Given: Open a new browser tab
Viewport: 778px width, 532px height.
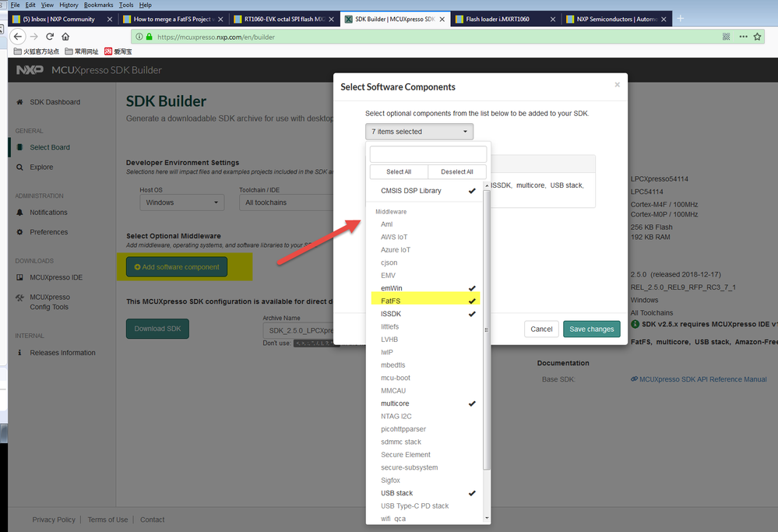Looking at the screenshot, I should [x=680, y=19].
